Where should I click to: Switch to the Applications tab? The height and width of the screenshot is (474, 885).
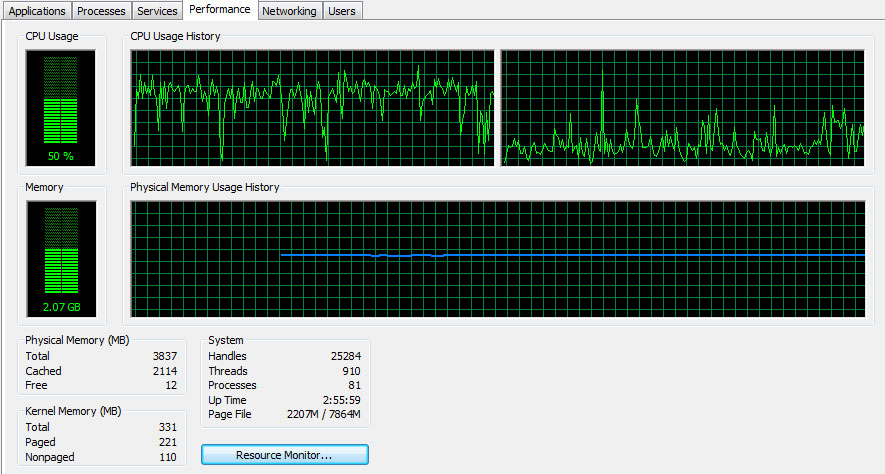pos(37,11)
